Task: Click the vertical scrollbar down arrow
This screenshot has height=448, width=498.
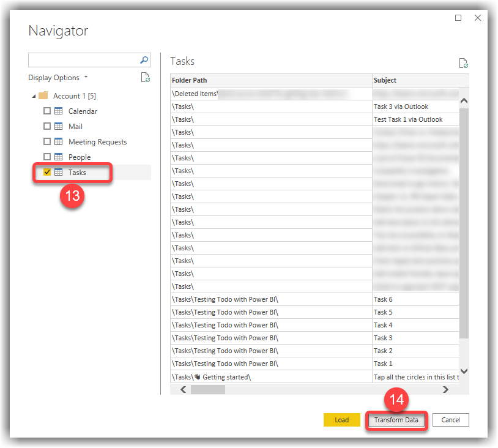Action: (464, 371)
